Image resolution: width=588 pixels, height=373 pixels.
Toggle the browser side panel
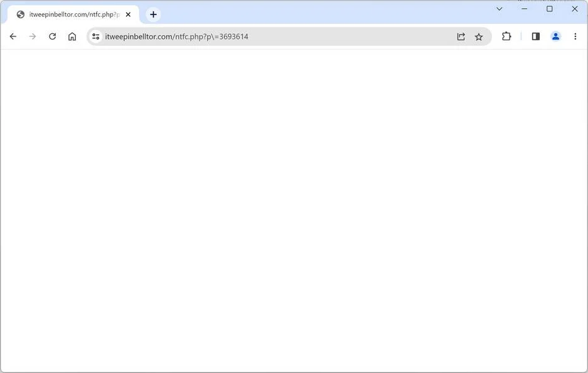(536, 36)
